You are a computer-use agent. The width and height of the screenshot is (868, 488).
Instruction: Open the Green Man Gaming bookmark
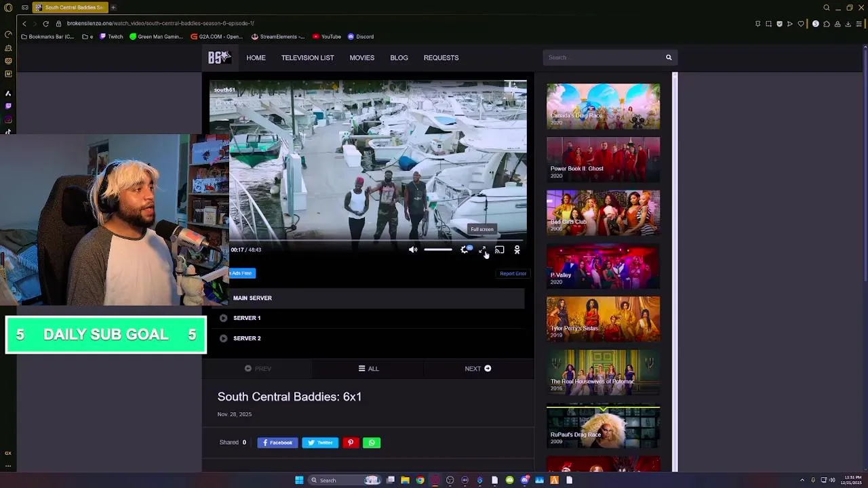click(156, 37)
